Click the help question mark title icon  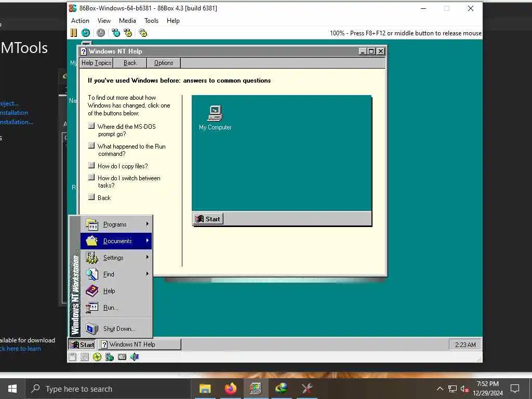pyautogui.click(x=84, y=51)
